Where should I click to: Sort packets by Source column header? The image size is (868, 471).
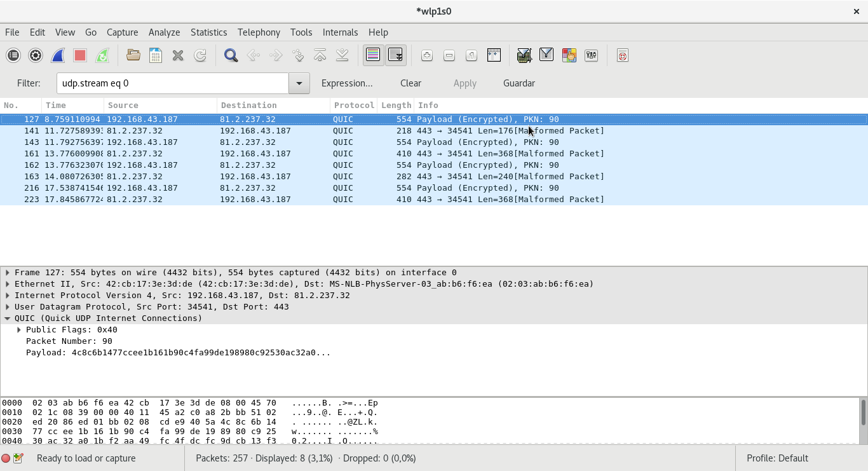pyautogui.click(x=160, y=106)
